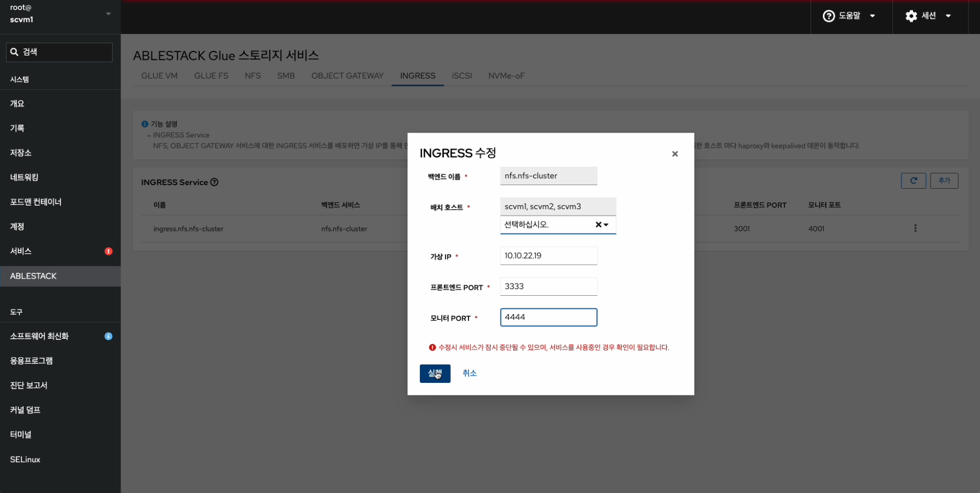Click the 가상 IP input field
This screenshot has height=493, width=980.
click(548, 256)
